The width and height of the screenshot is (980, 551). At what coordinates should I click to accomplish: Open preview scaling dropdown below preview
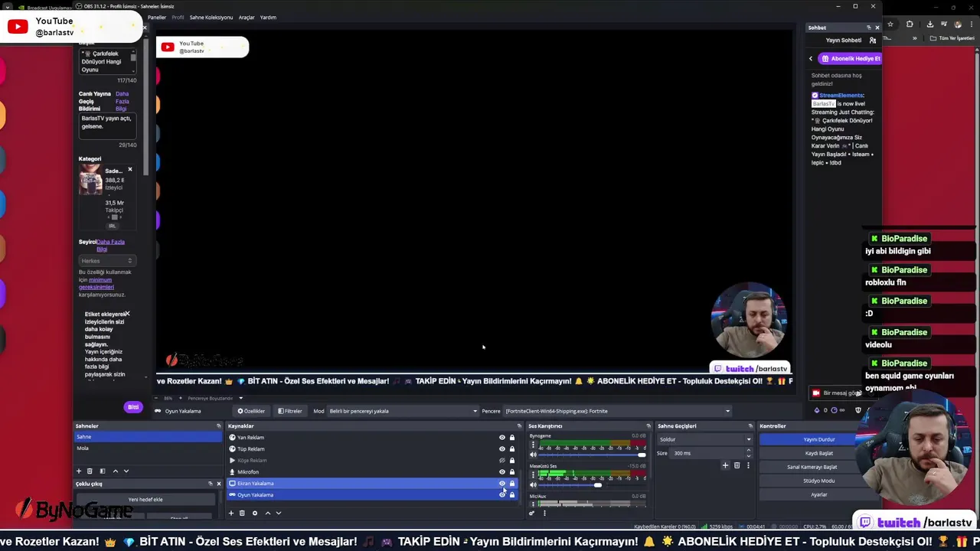pos(240,398)
